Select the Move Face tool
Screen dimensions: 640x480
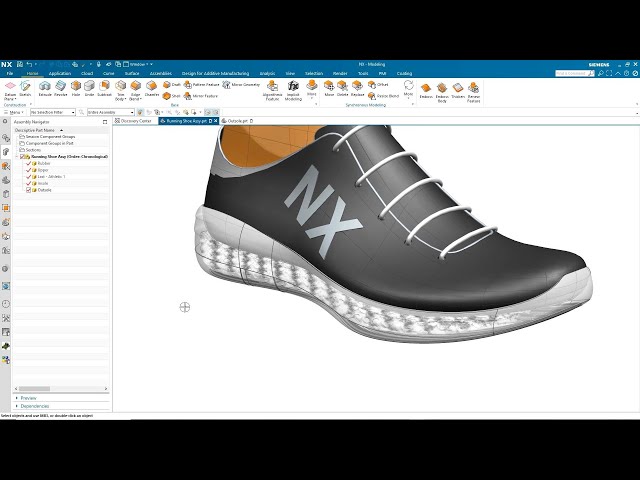pos(329,89)
